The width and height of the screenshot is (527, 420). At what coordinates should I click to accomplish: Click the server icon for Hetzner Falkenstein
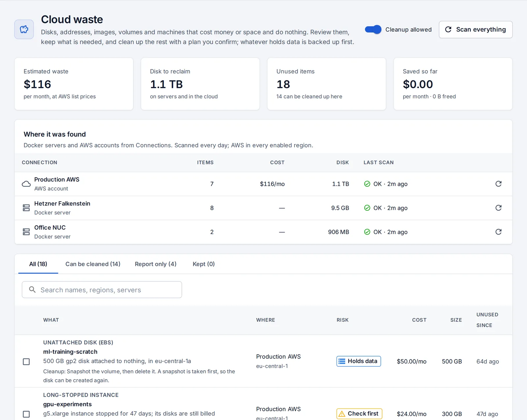tap(26, 208)
